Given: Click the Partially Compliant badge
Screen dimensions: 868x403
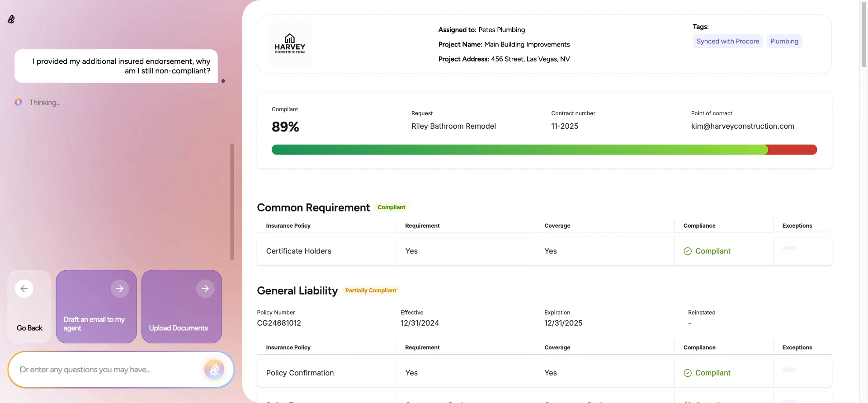Looking at the screenshot, I should click(371, 291).
